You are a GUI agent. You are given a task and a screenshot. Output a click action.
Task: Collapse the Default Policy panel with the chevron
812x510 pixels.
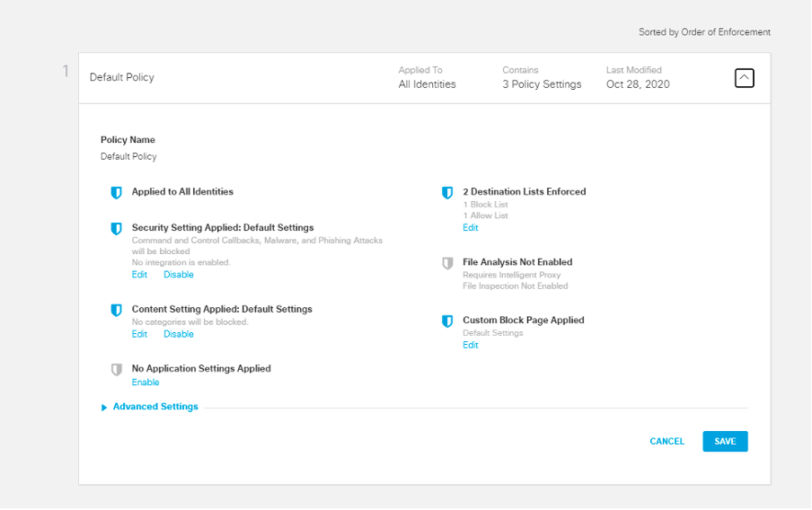(744, 78)
